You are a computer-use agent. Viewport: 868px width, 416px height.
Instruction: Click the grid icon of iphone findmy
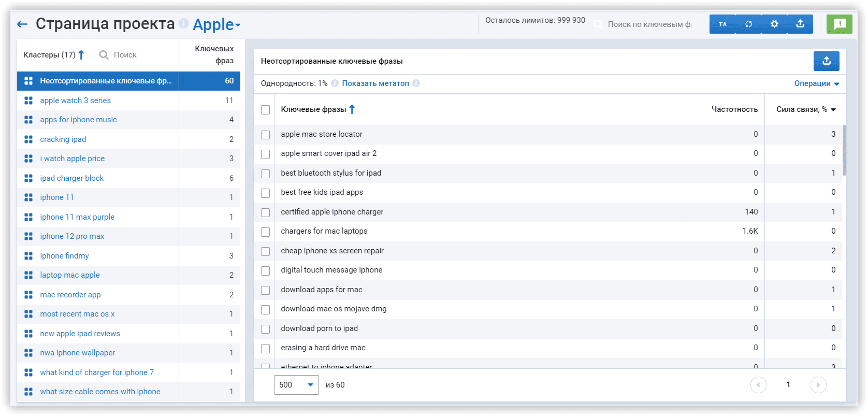tap(28, 256)
